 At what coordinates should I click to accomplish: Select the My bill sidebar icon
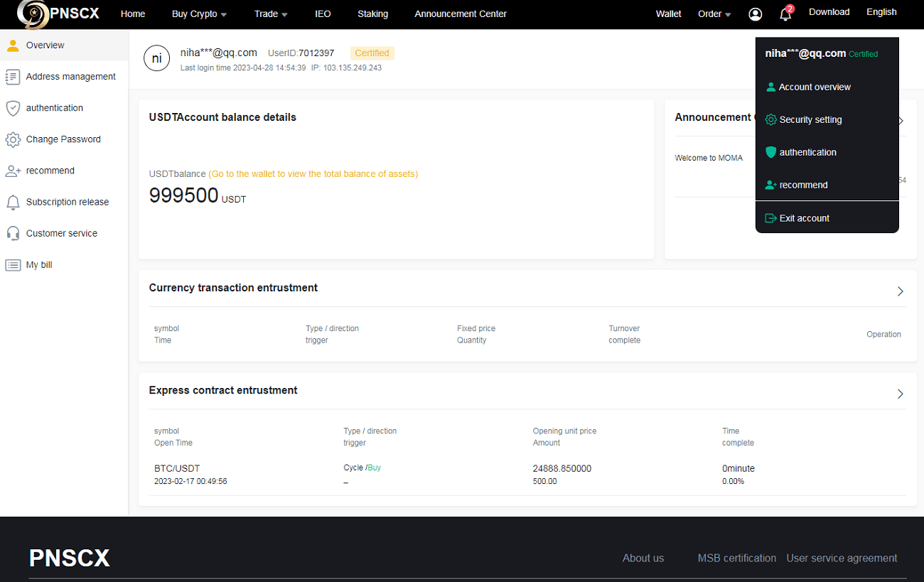click(x=13, y=264)
